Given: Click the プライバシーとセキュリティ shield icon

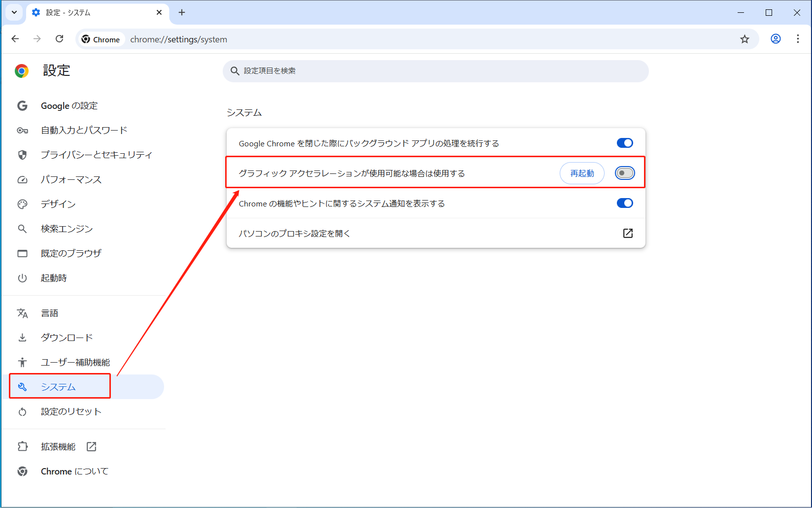Looking at the screenshot, I should click(23, 155).
